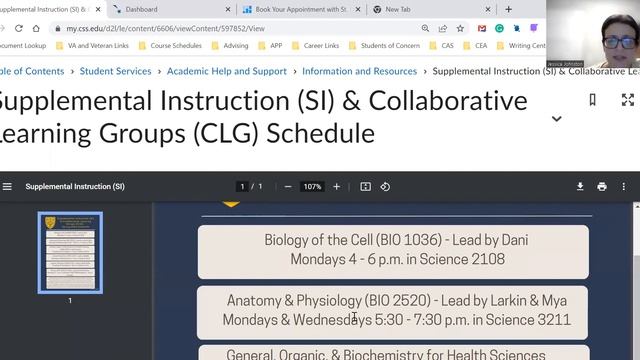Open the Advising bookmark folder

pyautogui.click(x=230, y=46)
